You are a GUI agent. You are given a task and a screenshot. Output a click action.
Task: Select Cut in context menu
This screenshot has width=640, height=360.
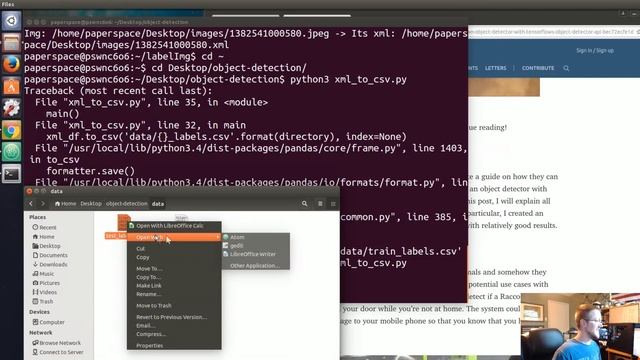pos(174,249)
